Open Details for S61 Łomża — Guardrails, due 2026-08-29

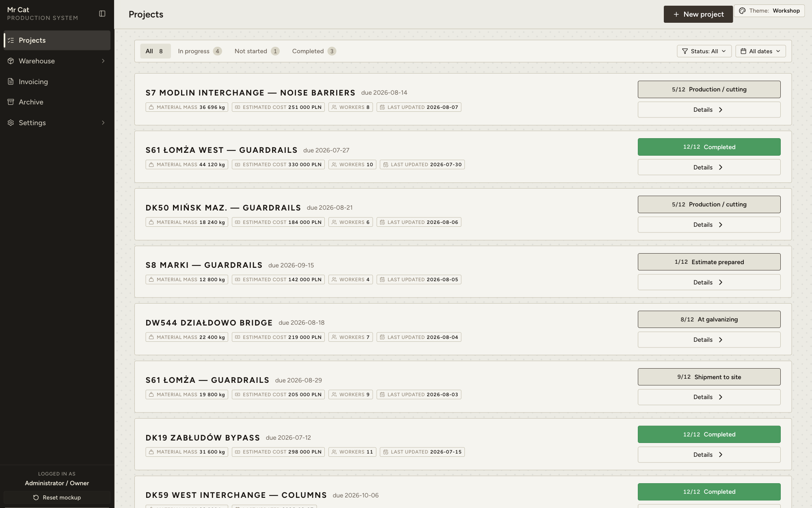coord(709,397)
